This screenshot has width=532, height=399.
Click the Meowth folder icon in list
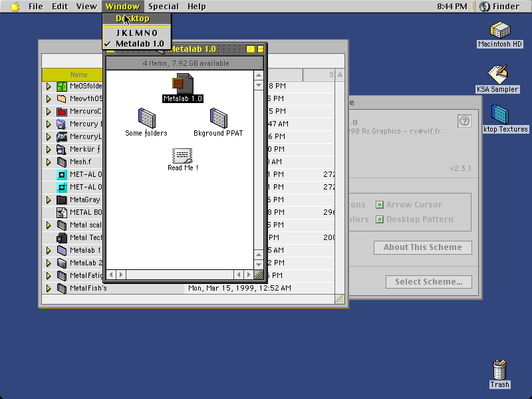(x=62, y=98)
